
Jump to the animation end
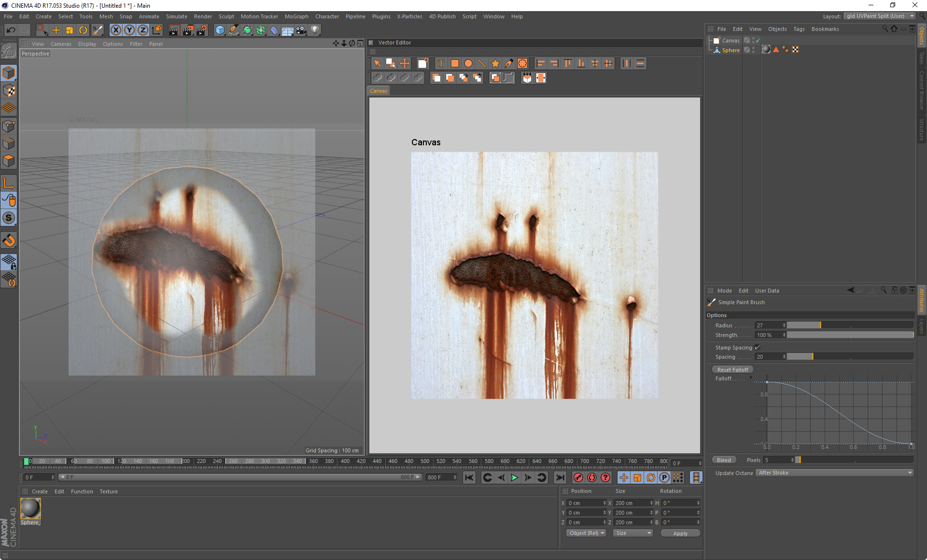(x=560, y=477)
